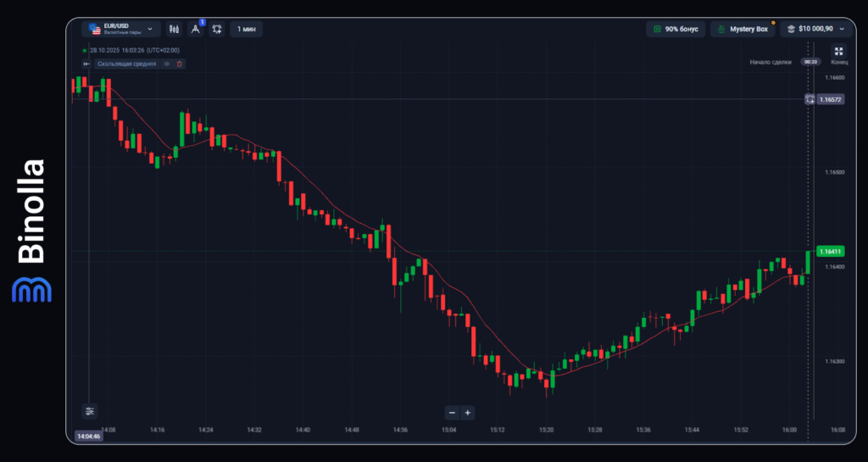Delete the Скользящая средняя indicator

pyautogui.click(x=180, y=64)
